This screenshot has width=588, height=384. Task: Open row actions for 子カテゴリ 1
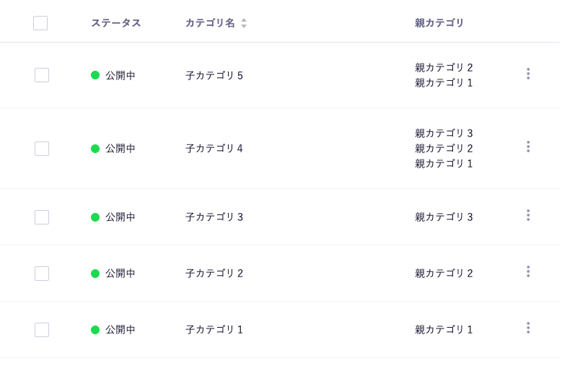click(x=528, y=328)
